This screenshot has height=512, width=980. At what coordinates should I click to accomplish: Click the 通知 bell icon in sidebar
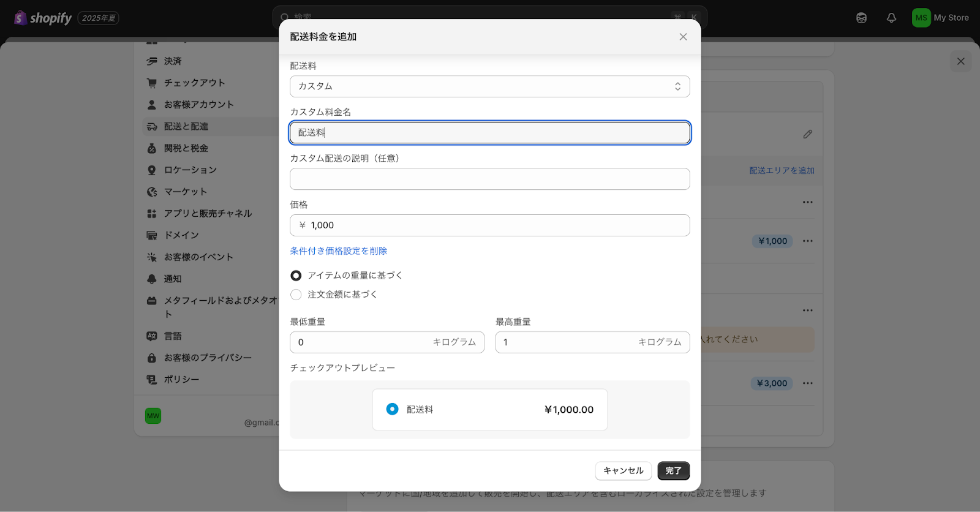(152, 279)
